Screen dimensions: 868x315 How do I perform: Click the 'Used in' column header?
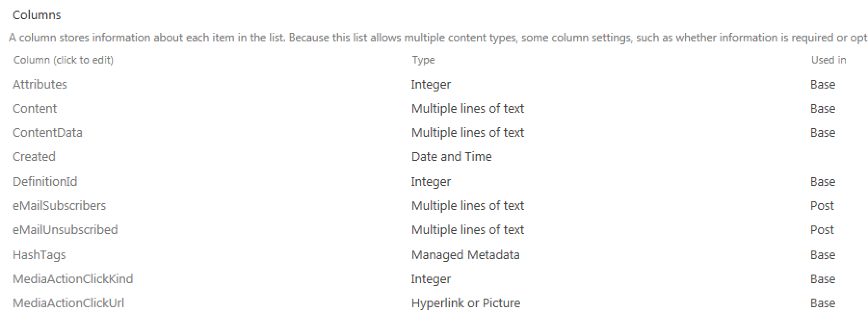click(x=829, y=60)
